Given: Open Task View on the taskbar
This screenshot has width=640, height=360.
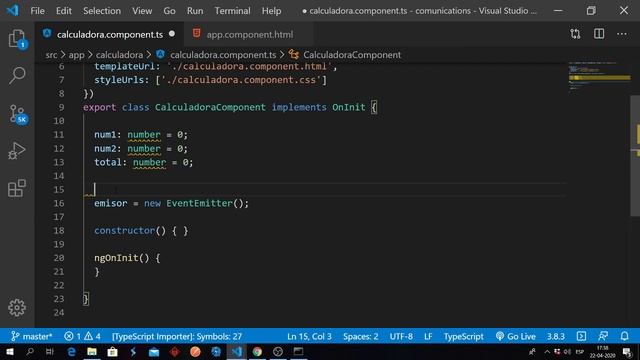Looking at the screenshot, I should tap(49, 351).
